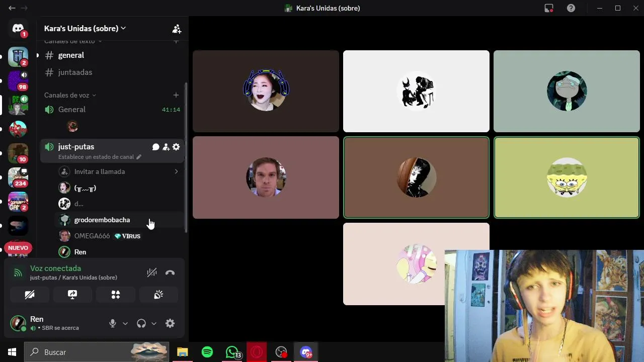Click the webcam self-view overlay
The height and width of the screenshot is (362, 644).
pos(544,306)
